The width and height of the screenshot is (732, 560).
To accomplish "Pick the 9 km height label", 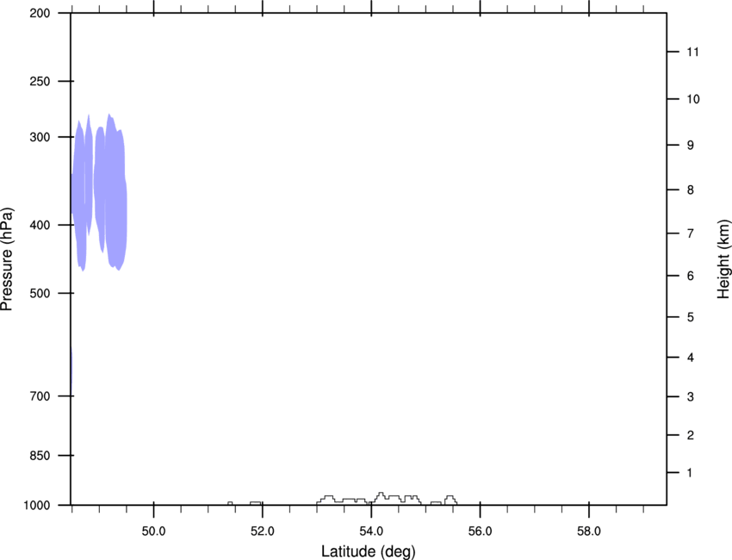I will (x=691, y=146).
